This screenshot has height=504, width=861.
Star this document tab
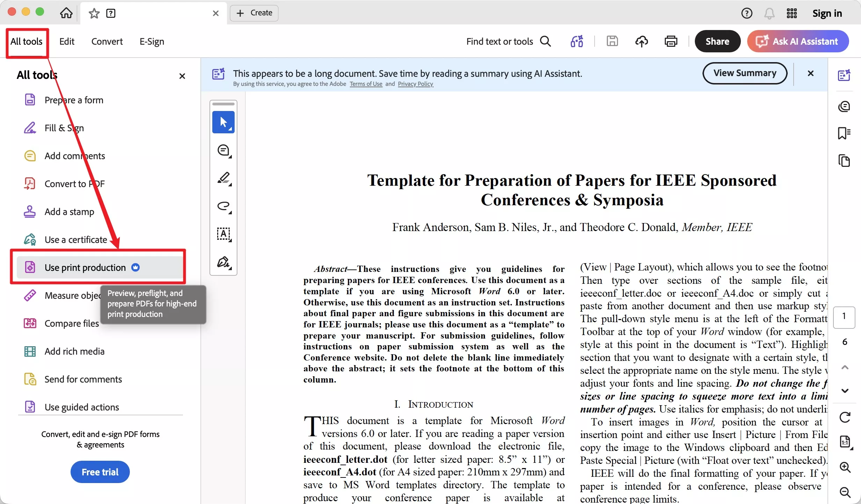tap(94, 13)
